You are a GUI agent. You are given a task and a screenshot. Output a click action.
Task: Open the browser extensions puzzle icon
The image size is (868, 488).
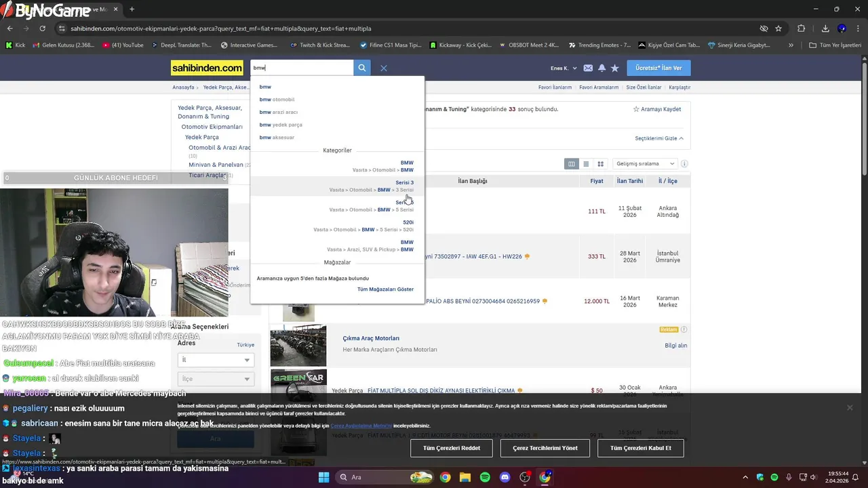pos(802,28)
